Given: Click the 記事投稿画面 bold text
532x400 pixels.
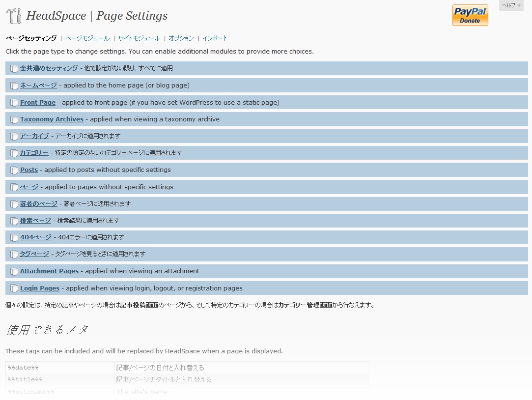Looking at the screenshot, I should 140,305.
